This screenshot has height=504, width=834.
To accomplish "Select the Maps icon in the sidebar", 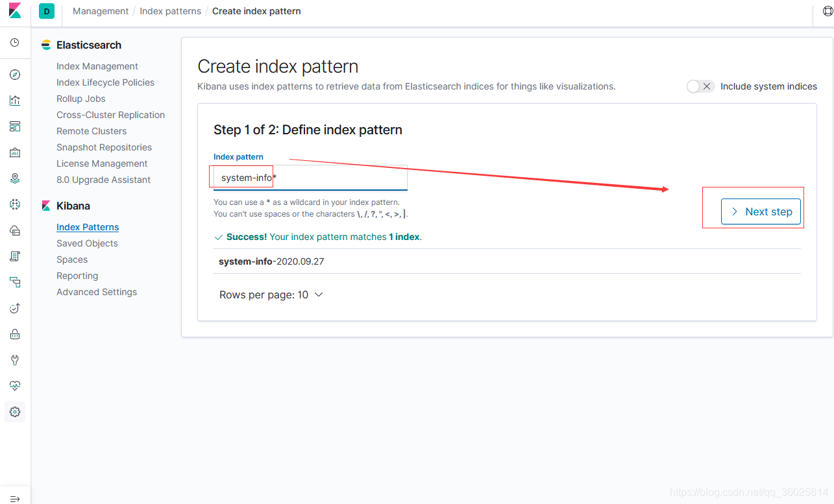I will [x=14, y=178].
